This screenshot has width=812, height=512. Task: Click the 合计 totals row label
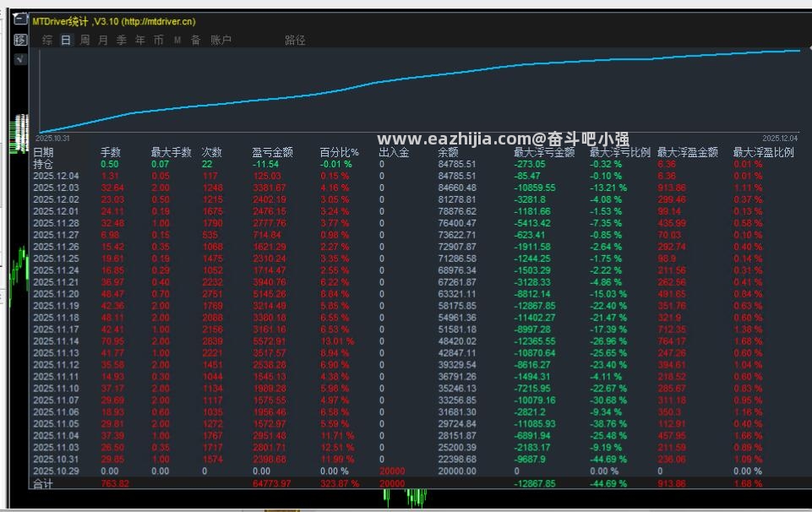(43, 483)
